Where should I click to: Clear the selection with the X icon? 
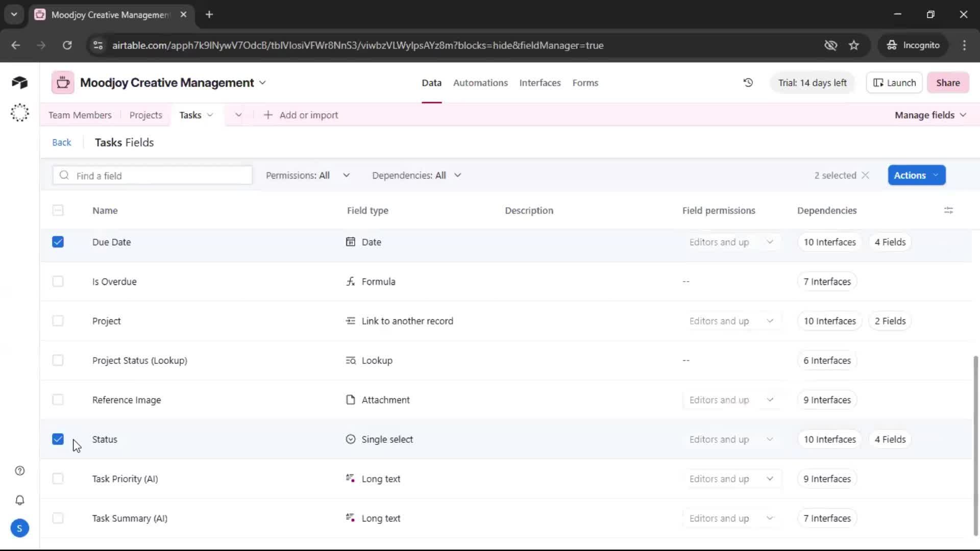click(x=865, y=176)
